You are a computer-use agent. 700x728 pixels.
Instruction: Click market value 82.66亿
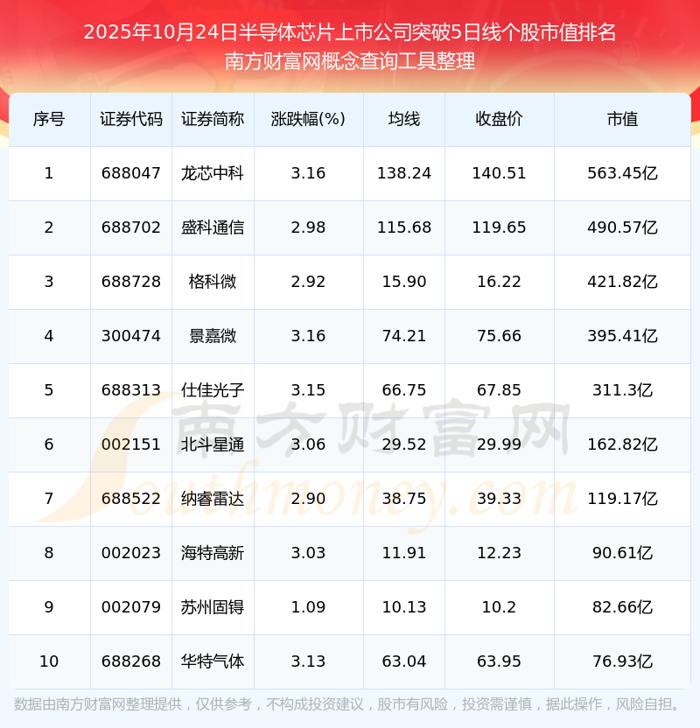tap(622, 607)
